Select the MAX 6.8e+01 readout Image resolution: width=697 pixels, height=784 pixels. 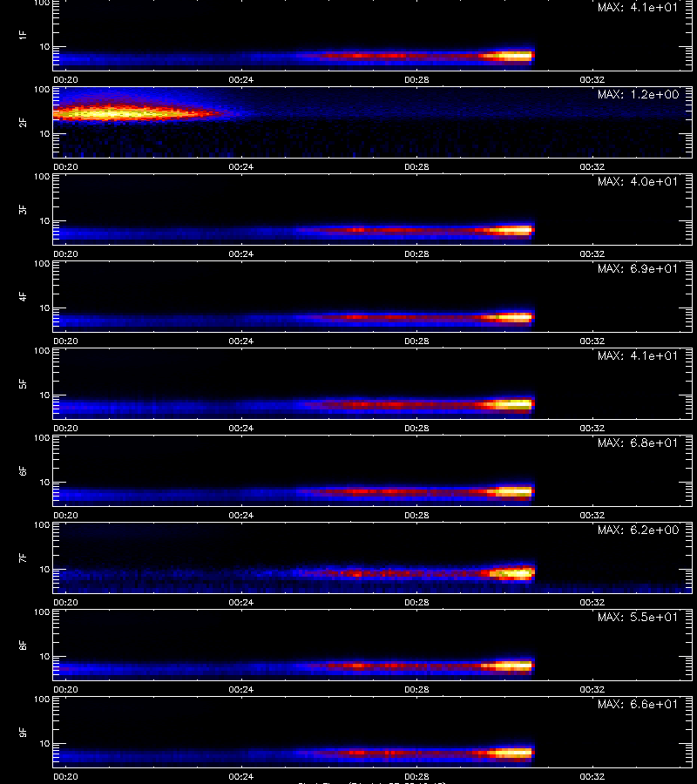638,443
